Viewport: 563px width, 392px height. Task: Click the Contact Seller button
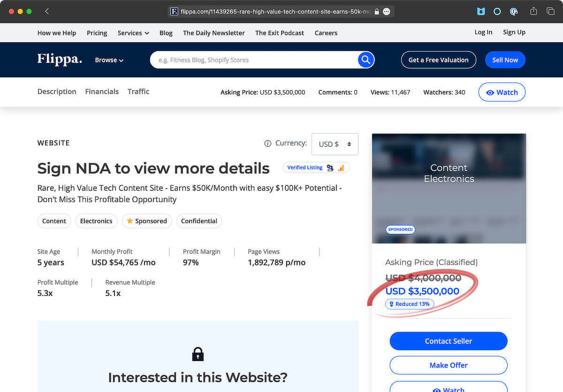coord(448,341)
